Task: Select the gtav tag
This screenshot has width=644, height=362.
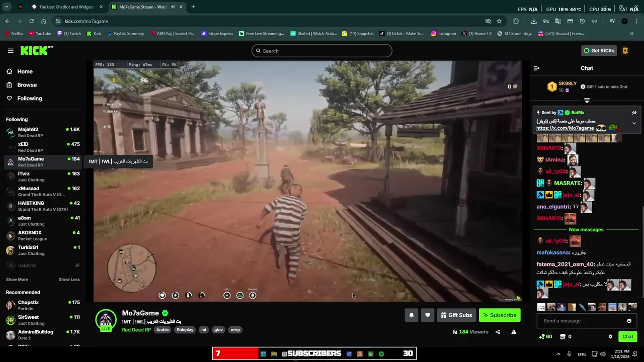Action: click(x=218, y=330)
